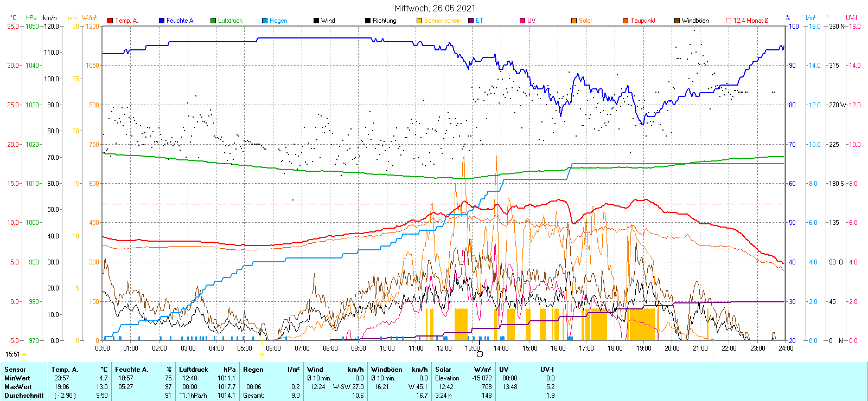Viewport: 868px width, 401px height.
Task: Click the yellow sunrise marker below the time axis
Action: tap(262, 354)
